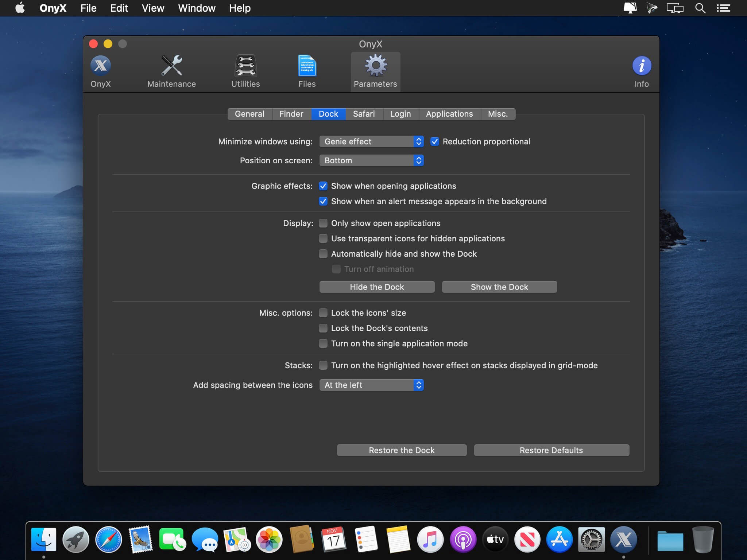
Task: Open Safari from the Dock
Action: [x=108, y=539]
